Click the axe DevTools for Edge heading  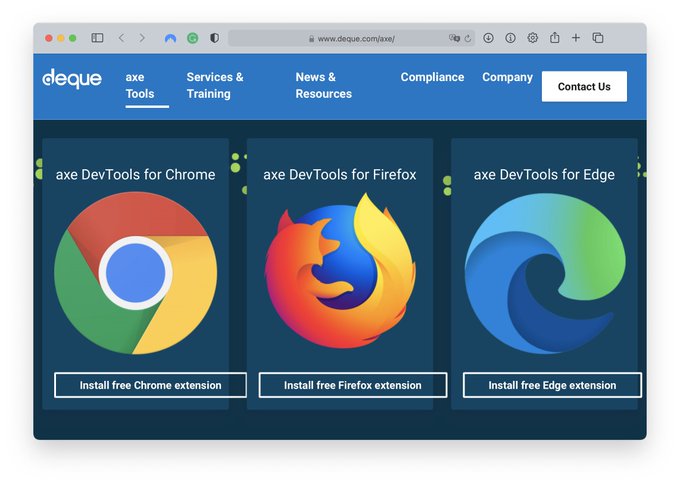[x=544, y=175]
